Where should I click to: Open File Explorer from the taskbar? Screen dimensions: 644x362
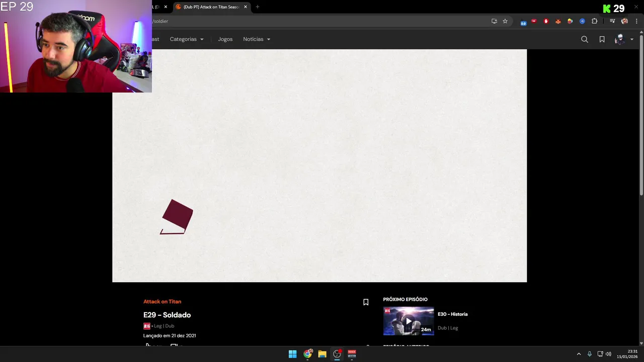click(x=322, y=354)
